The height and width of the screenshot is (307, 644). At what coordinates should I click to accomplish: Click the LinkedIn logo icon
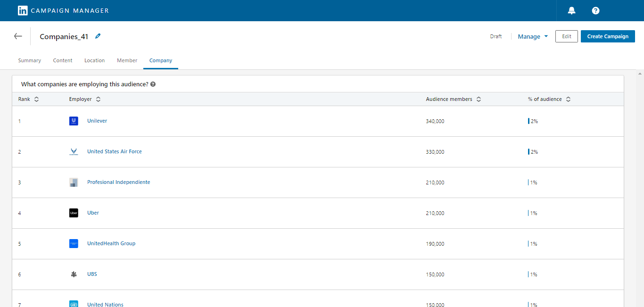click(23, 10)
